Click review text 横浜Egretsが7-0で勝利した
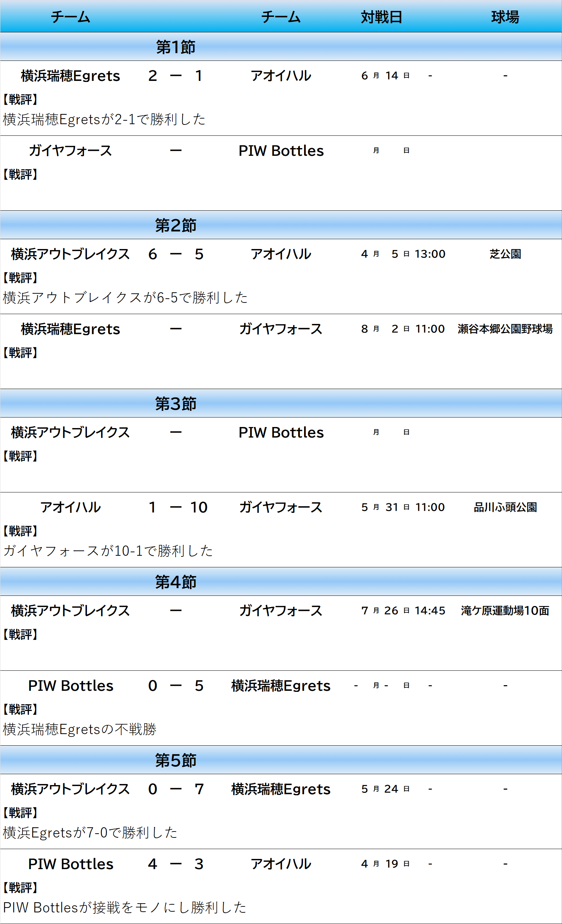The height and width of the screenshot is (924, 562). pos(90,833)
